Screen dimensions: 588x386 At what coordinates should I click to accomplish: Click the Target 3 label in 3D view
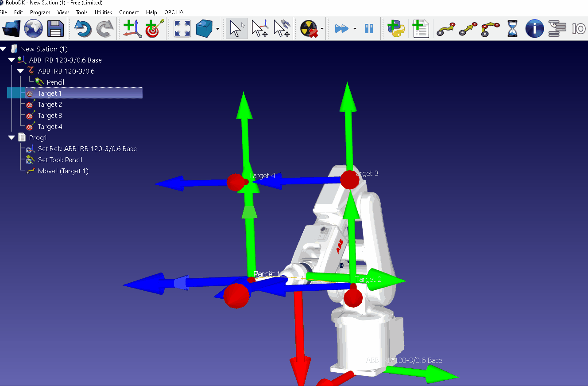coord(365,173)
